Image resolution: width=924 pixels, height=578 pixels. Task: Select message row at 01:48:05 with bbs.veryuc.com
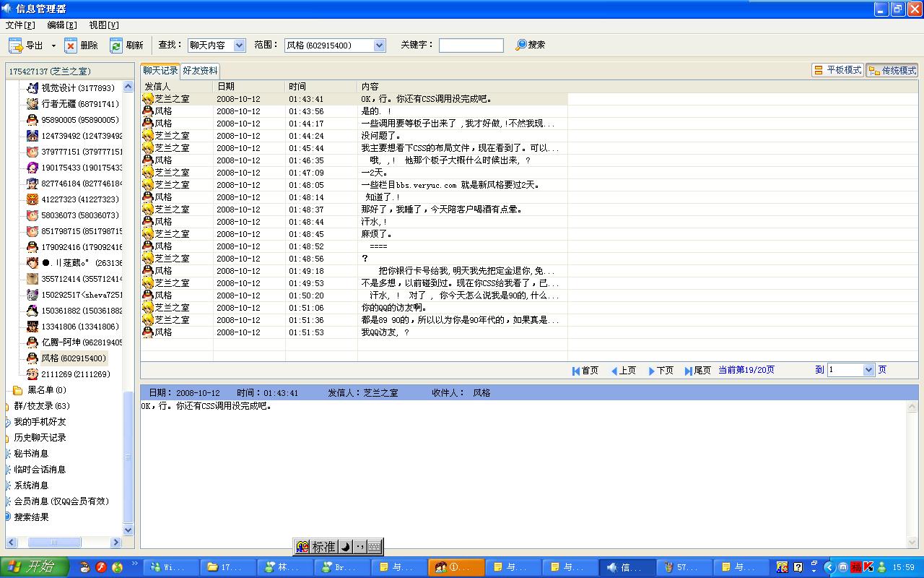coord(354,185)
